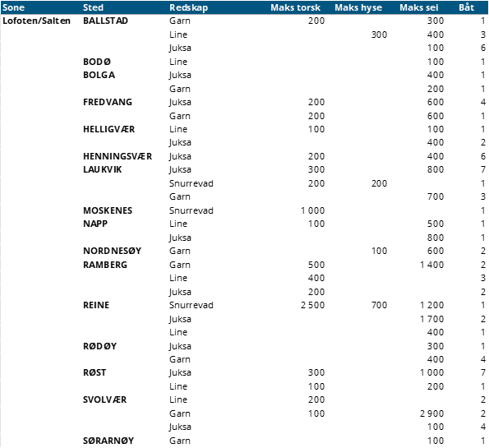
Task: Click the SØRARNØY location cell
Action: click(x=108, y=441)
